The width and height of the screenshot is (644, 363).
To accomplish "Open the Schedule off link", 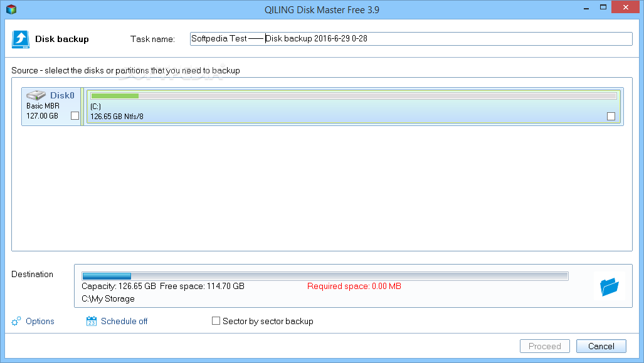I will pyautogui.click(x=124, y=321).
